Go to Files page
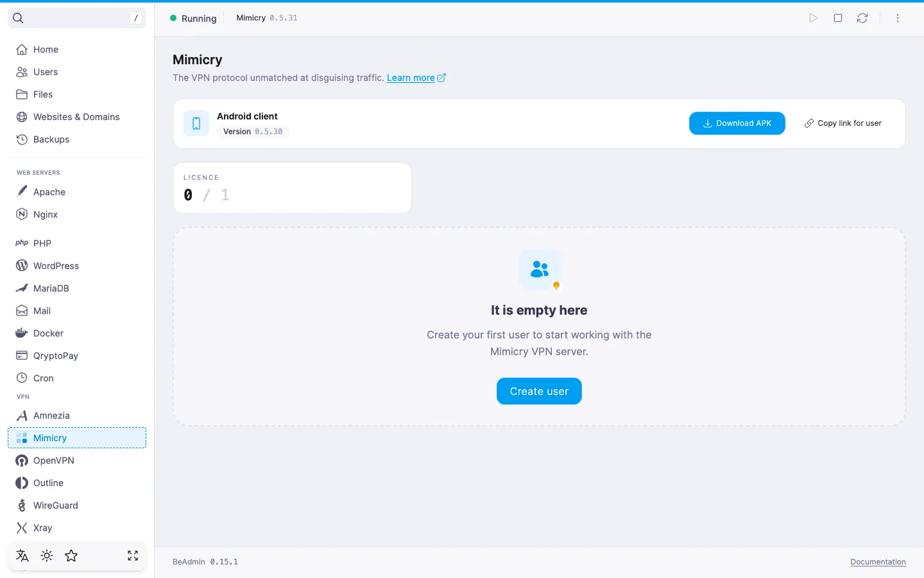924x578 pixels. pos(77,94)
